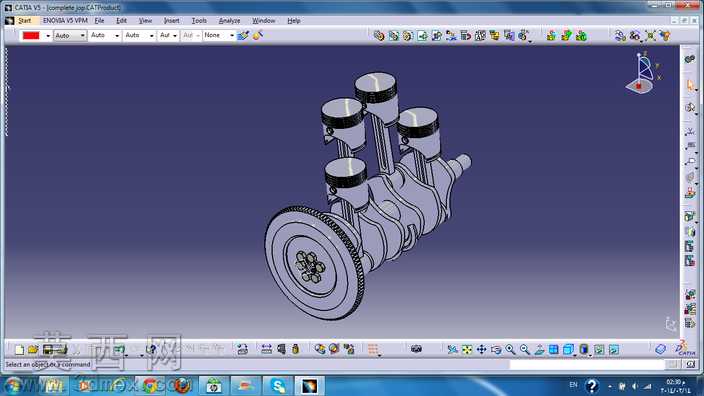Select the Pan view tool
704x396 pixels.
tap(481, 349)
